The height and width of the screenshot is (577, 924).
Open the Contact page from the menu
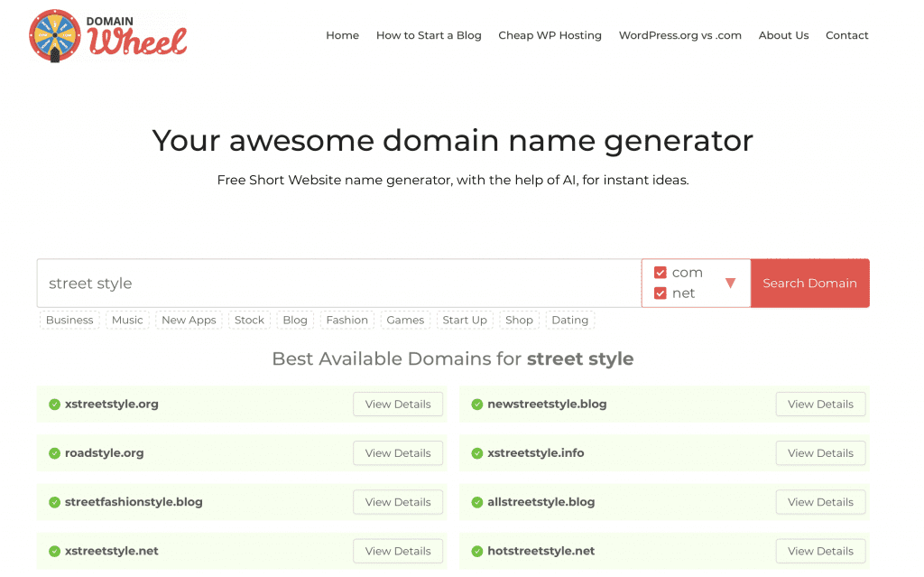click(x=846, y=35)
